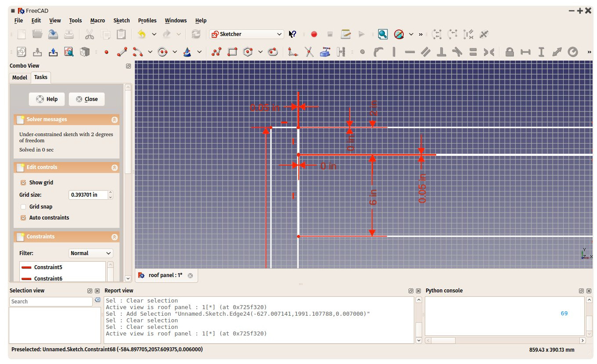The height and width of the screenshot is (364, 597).
Task: Click the Fit all magnifier icon
Action: tap(383, 34)
